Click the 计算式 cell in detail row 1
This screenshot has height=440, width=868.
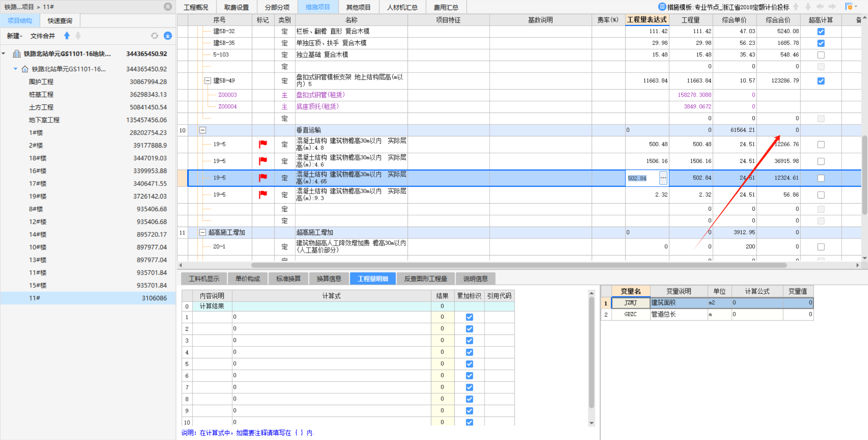point(331,317)
